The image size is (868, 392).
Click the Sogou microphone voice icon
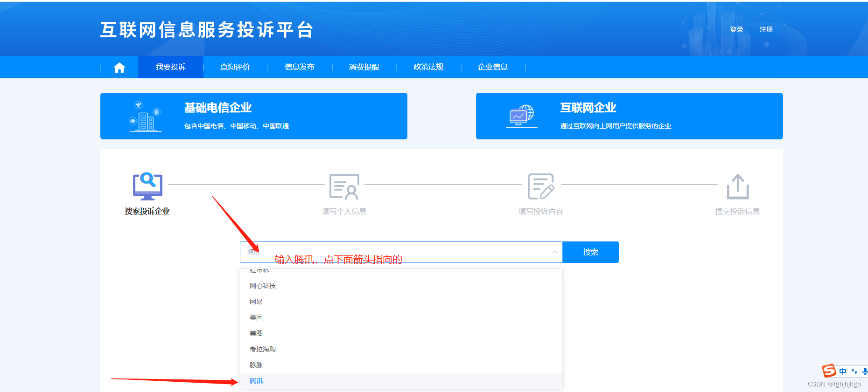click(x=865, y=371)
